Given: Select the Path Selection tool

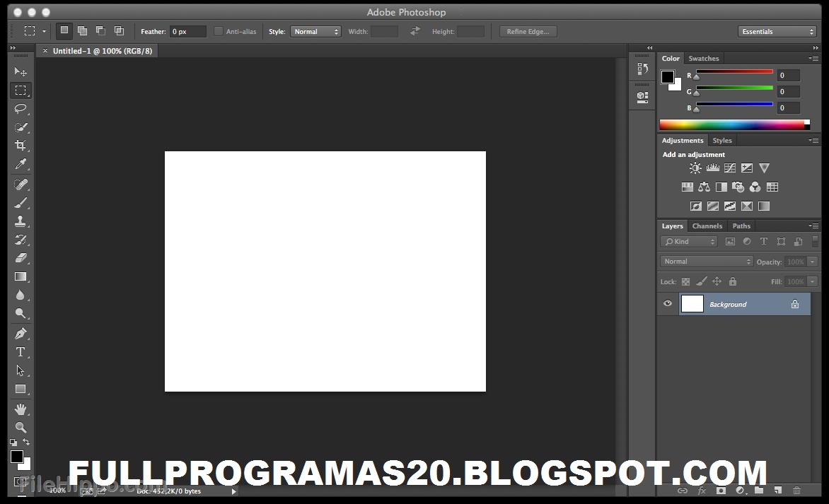Looking at the screenshot, I should [21, 370].
